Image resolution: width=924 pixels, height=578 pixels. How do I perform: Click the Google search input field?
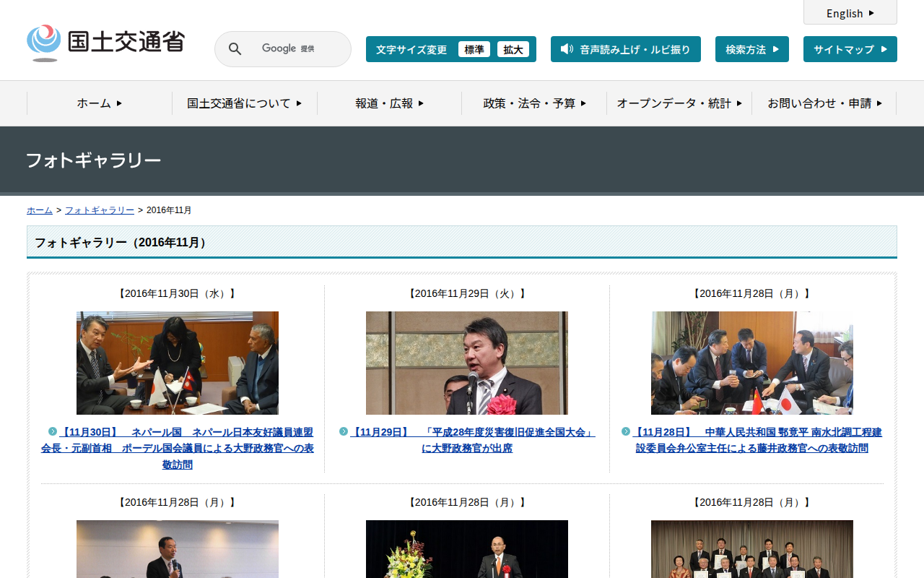click(x=296, y=49)
